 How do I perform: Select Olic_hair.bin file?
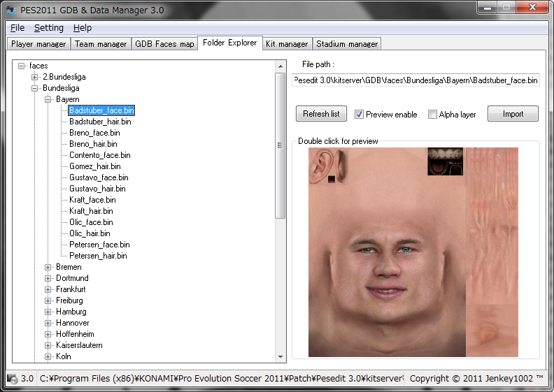[x=90, y=233]
